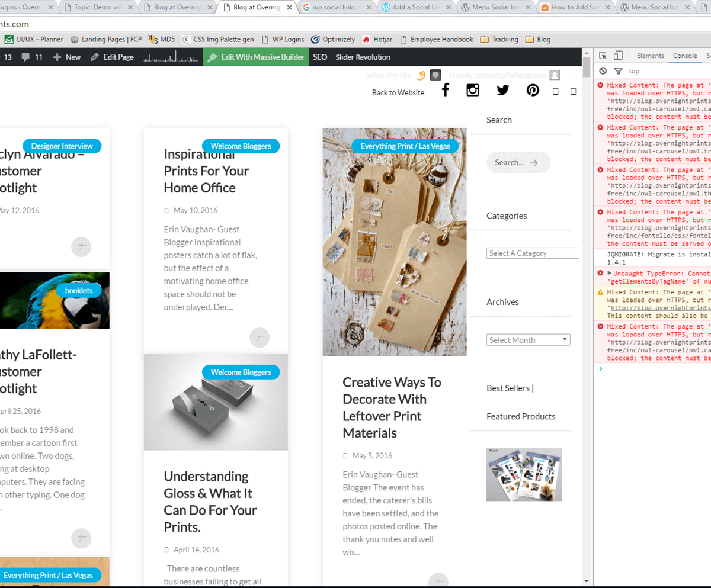The image size is (711, 588).
Task: Click the Back to Website link
Action: pyautogui.click(x=398, y=92)
